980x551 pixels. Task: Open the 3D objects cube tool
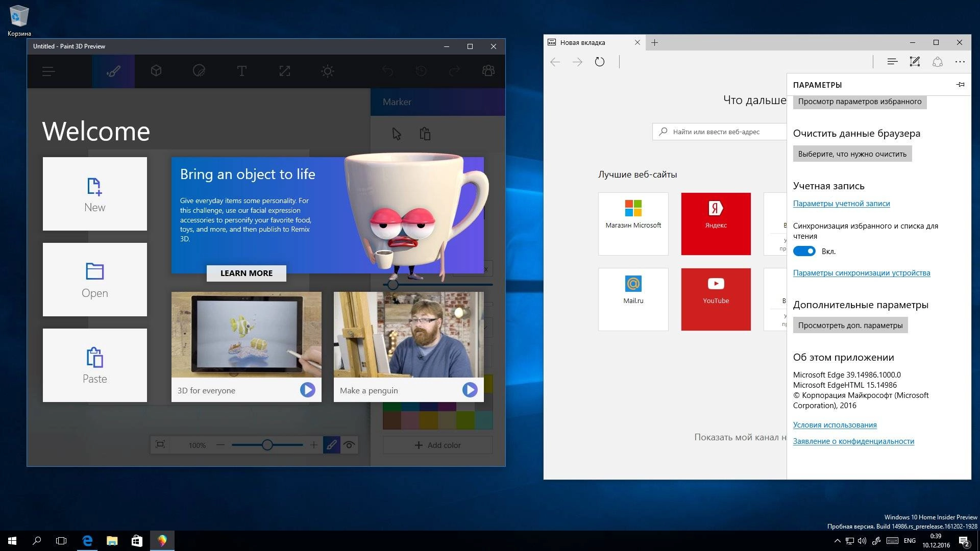[156, 71]
